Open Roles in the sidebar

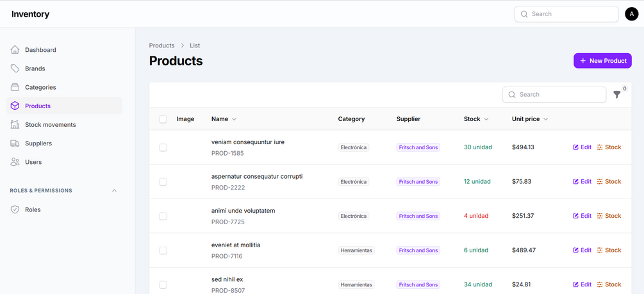point(64,209)
